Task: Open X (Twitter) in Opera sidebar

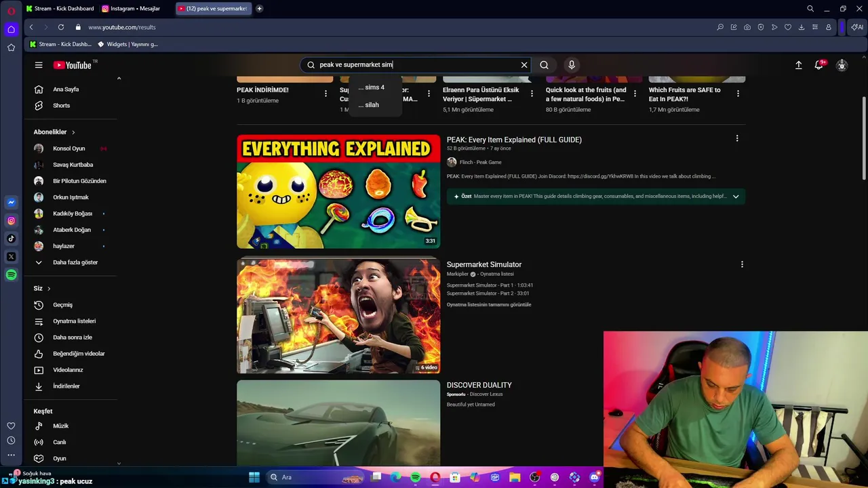Action: [x=11, y=257]
